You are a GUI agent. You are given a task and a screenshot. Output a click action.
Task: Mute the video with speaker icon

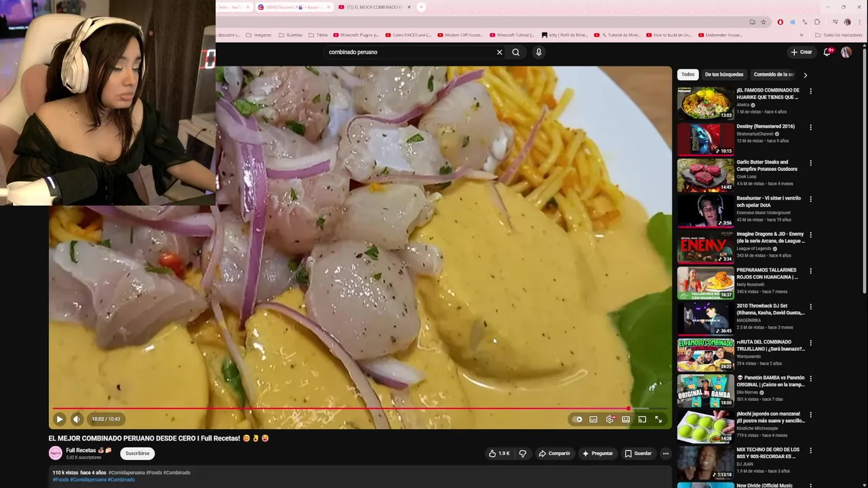[x=77, y=419]
